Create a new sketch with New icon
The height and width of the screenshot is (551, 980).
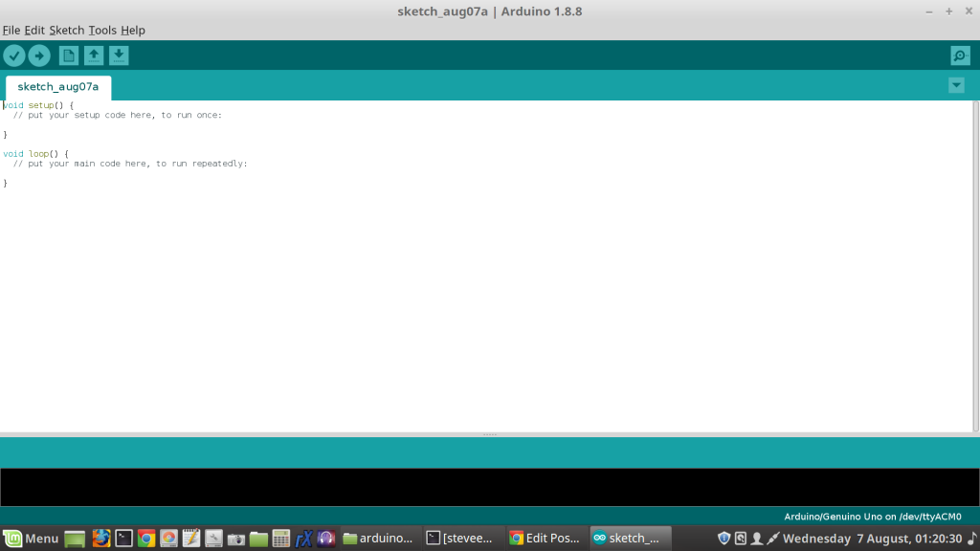point(69,55)
